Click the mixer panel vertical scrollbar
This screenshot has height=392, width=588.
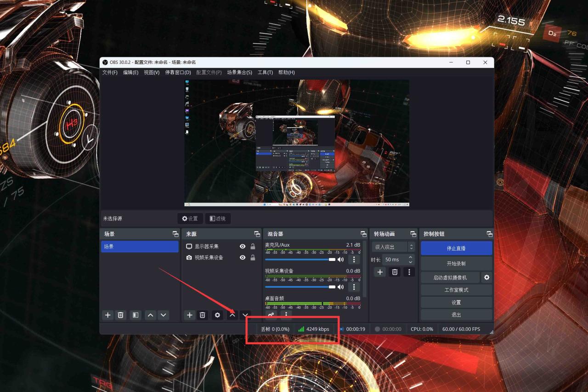(365, 269)
